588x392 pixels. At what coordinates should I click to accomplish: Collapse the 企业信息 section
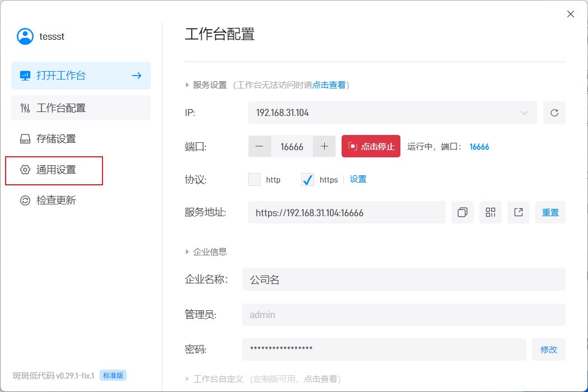pos(188,252)
